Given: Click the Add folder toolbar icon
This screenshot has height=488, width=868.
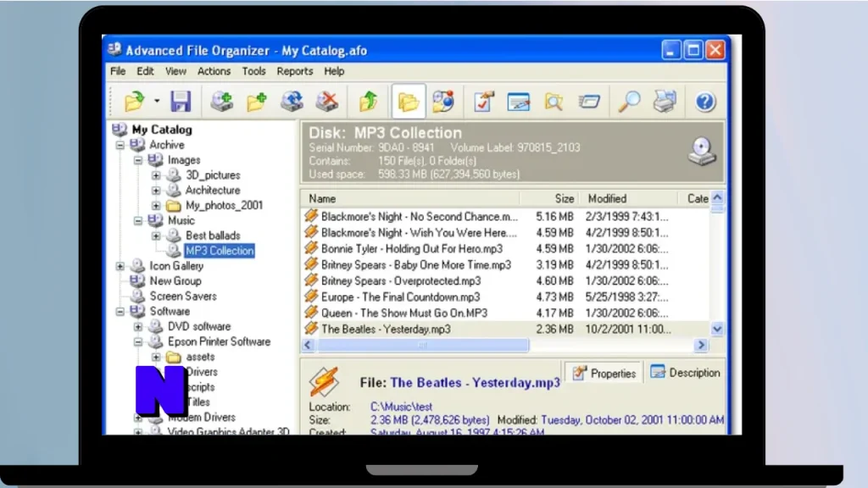Looking at the screenshot, I should [x=257, y=102].
